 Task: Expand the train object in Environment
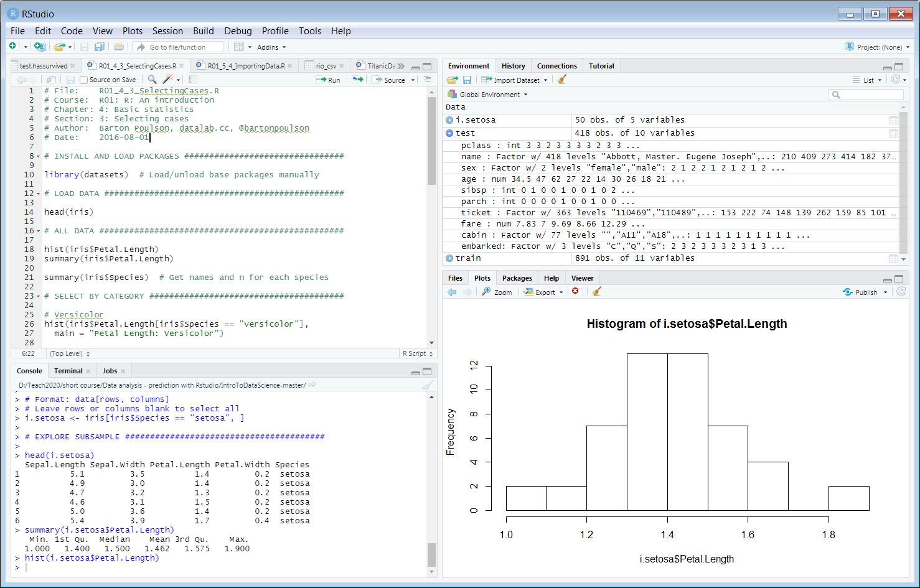coord(449,258)
